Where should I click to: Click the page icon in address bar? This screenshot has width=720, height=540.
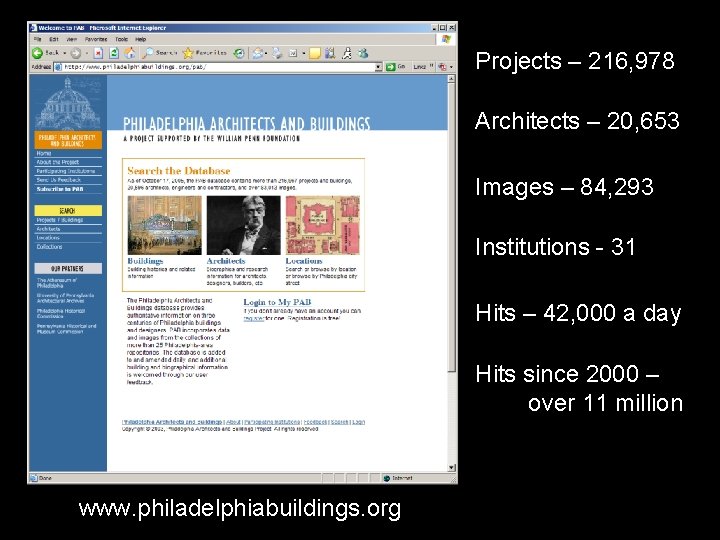pyautogui.click(x=58, y=67)
